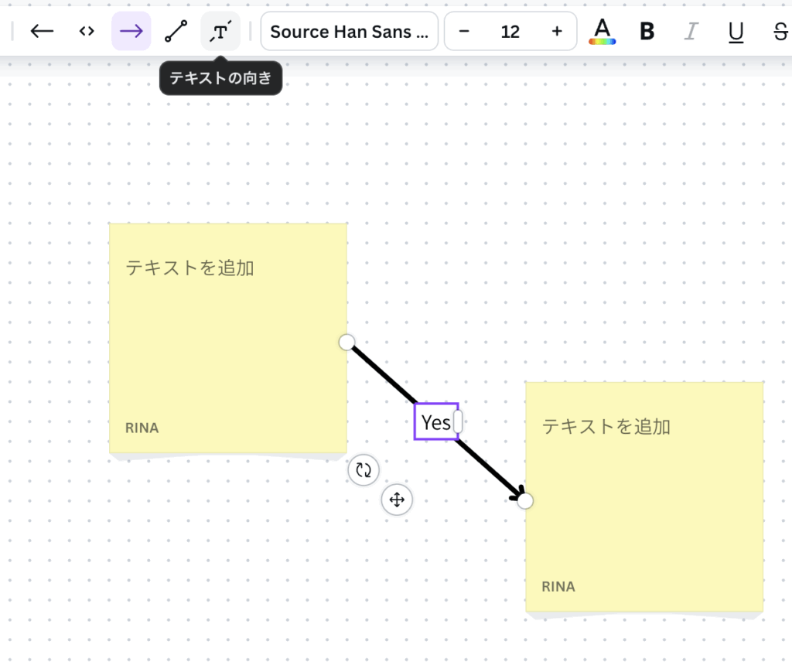Click the text direction icon
The height and width of the screenshot is (672, 792).
[220, 31]
